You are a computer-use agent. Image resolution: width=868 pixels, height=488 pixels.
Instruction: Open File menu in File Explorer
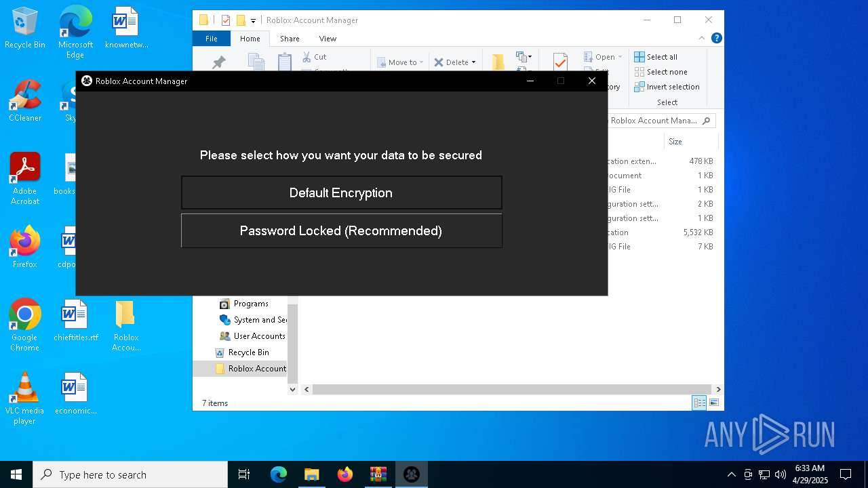click(212, 39)
